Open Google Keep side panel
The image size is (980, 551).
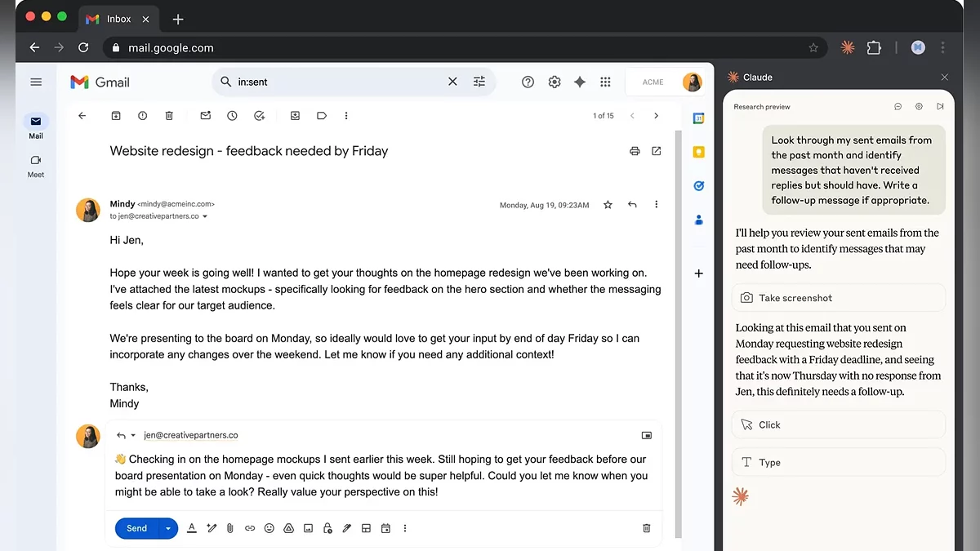click(x=698, y=152)
